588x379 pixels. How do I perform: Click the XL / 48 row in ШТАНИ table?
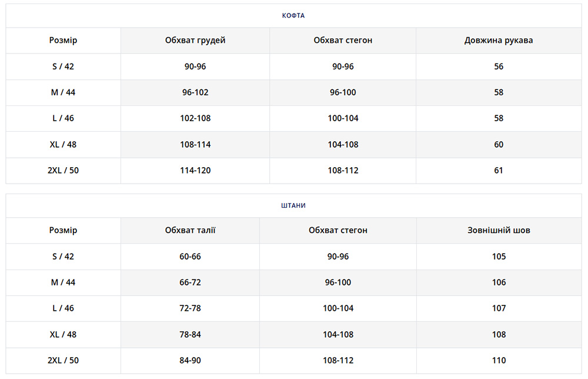pyautogui.click(x=63, y=334)
